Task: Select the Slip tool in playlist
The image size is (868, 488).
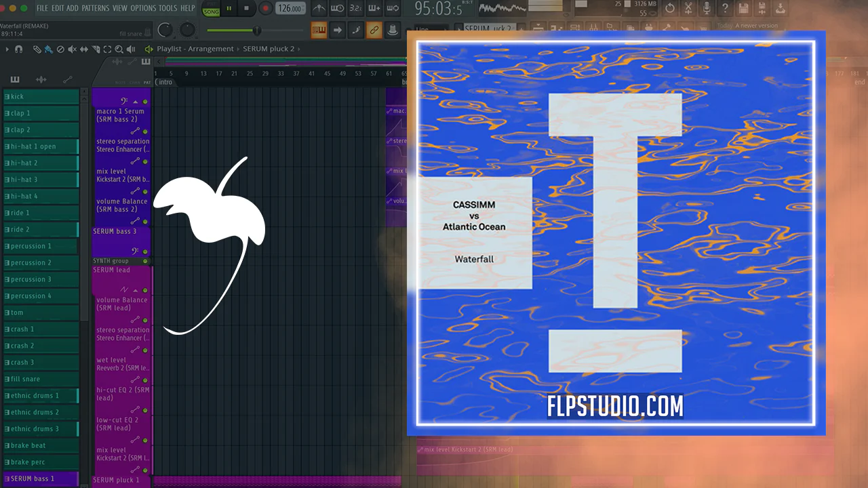Action: click(84, 49)
